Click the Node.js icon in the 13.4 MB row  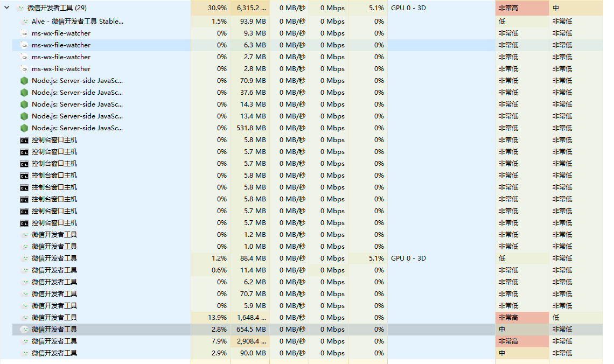click(x=24, y=116)
